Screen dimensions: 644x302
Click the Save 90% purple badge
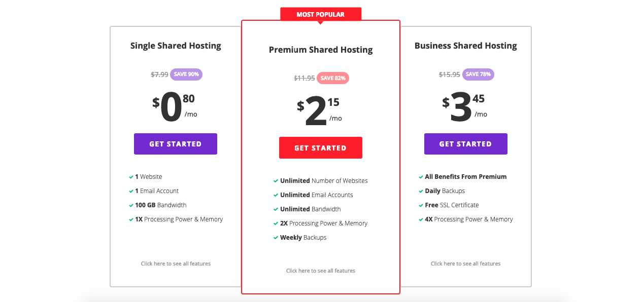pyautogui.click(x=186, y=74)
